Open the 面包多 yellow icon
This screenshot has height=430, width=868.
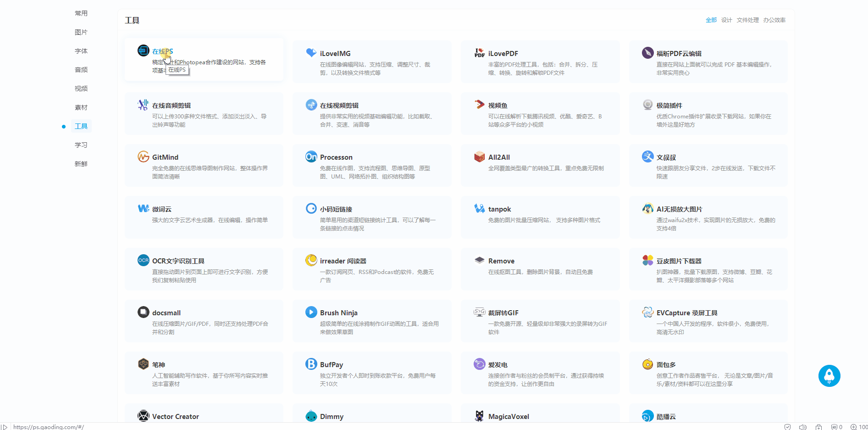(648, 364)
